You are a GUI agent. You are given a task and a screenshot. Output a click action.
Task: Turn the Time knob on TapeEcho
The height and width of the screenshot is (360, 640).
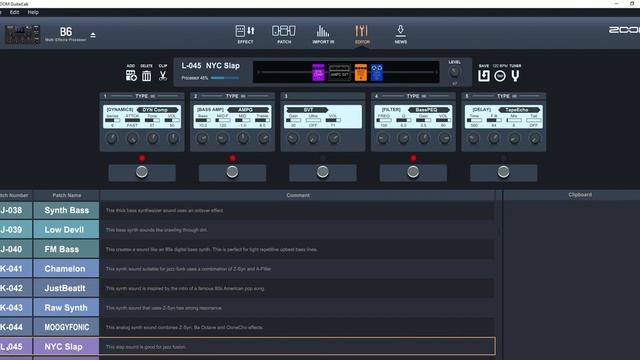tap(473, 138)
